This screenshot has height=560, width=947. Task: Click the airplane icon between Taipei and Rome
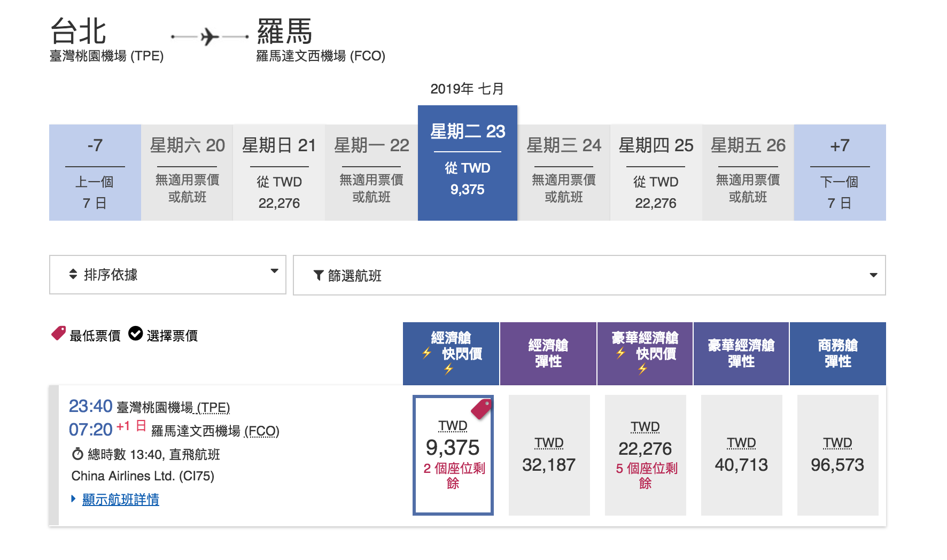point(210,37)
